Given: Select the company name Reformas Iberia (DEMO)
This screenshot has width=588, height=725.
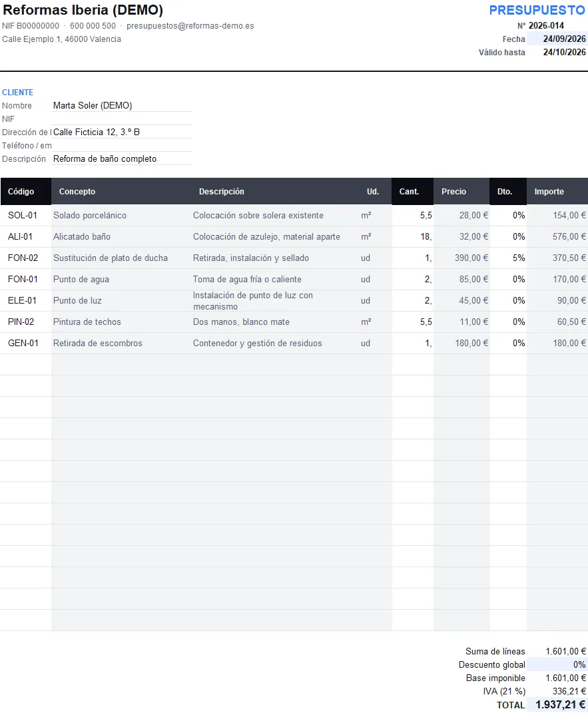Looking at the screenshot, I should [83, 10].
